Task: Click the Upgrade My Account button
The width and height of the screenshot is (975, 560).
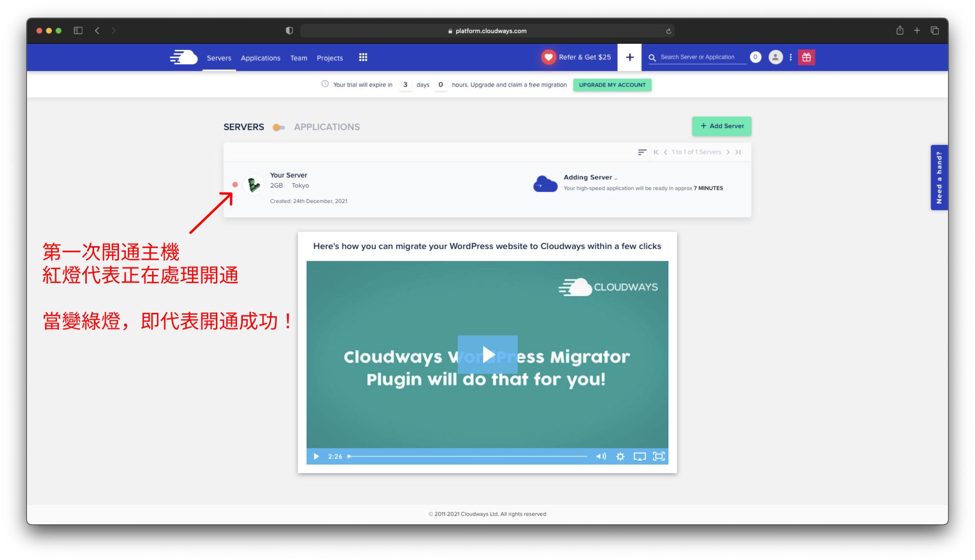Action: pyautogui.click(x=612, y=85)
